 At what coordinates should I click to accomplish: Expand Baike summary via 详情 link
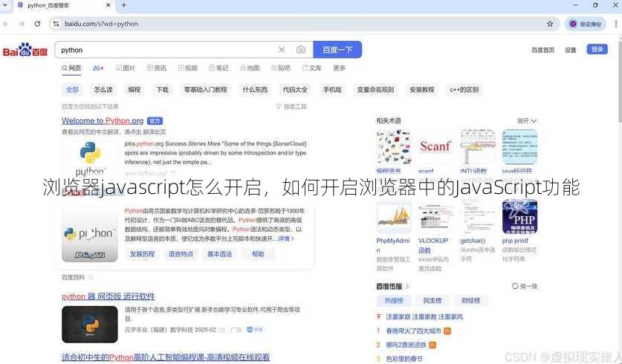[285, 238]
